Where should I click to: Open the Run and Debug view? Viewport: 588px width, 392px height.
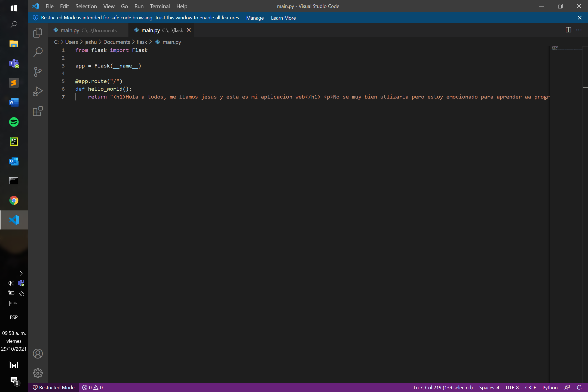coord(38,91)
